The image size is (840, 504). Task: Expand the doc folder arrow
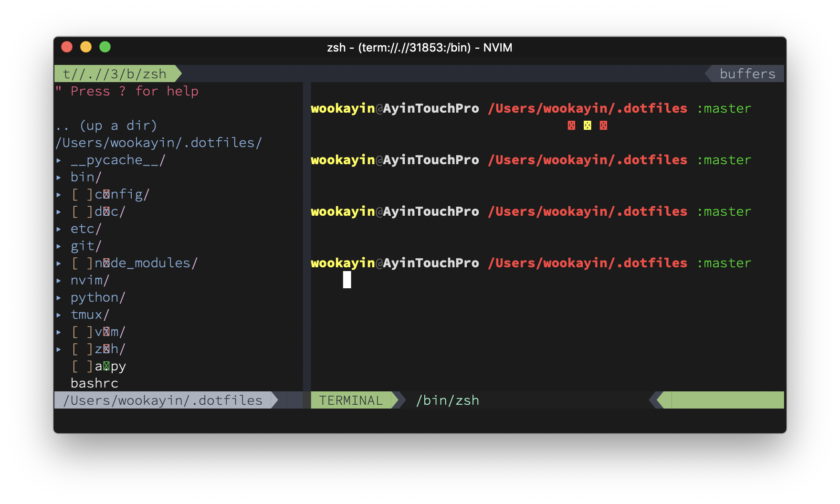click(x=59, y=212)
